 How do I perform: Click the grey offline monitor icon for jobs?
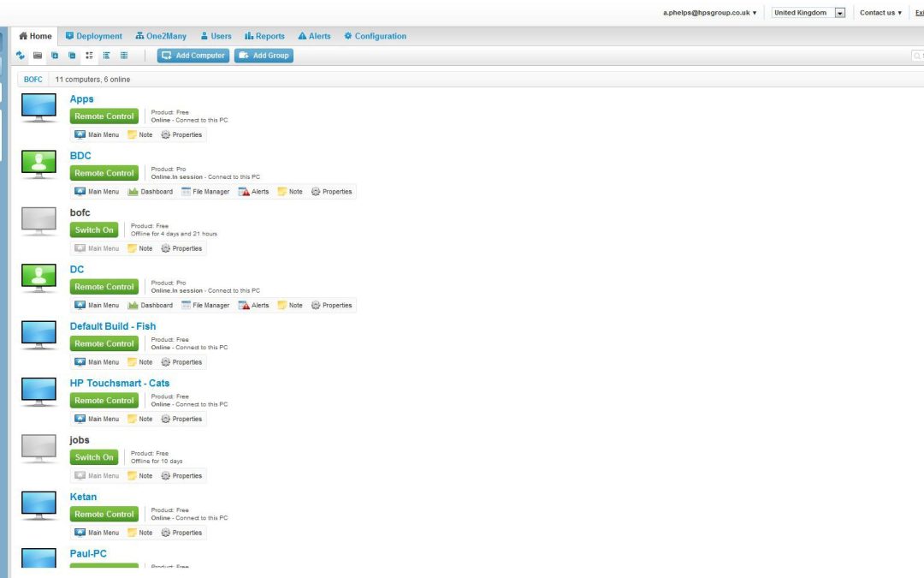coord(38,449)
